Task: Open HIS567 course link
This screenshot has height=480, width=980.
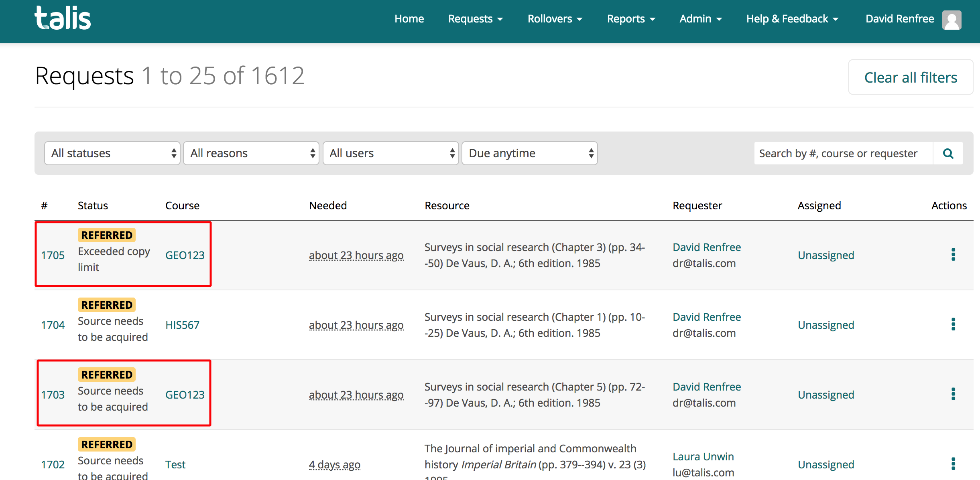Action: (182, 325)
